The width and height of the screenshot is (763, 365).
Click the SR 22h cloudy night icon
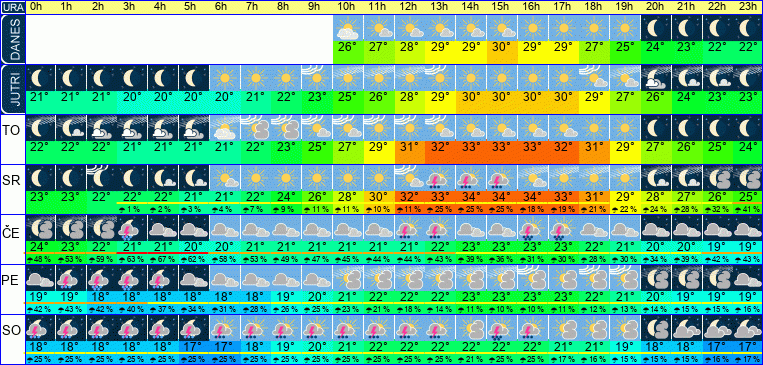pyautogui.click(x=718, y=178)
